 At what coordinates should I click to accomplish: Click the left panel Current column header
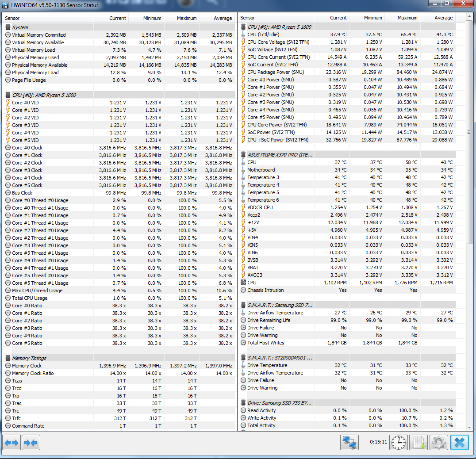tap(111, 18)
